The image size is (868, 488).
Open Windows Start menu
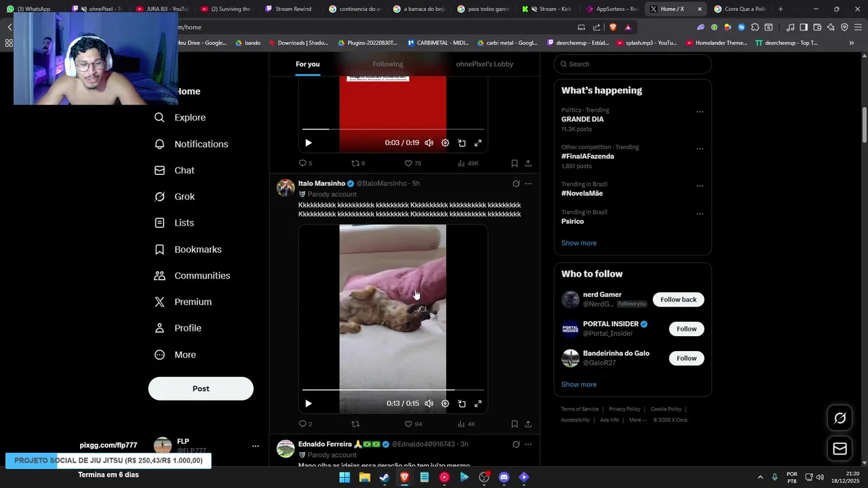344,477
